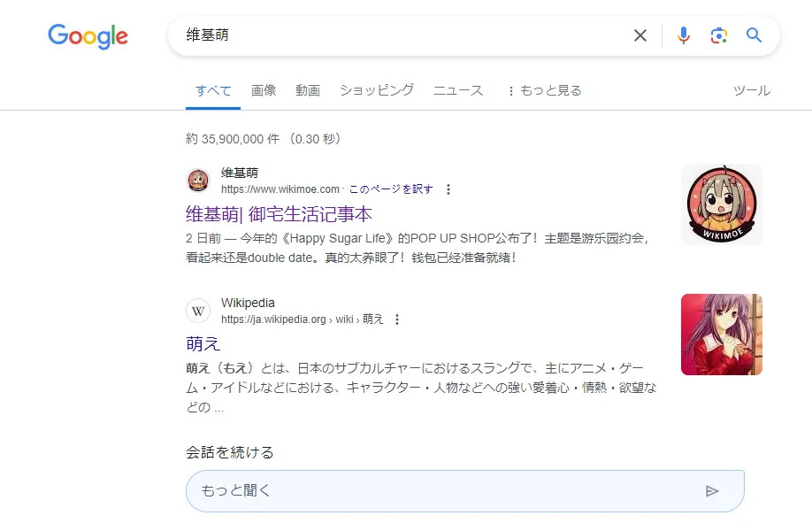Open options menu for wikimoe result
This screenshot has height=531, width=812.
448,189
